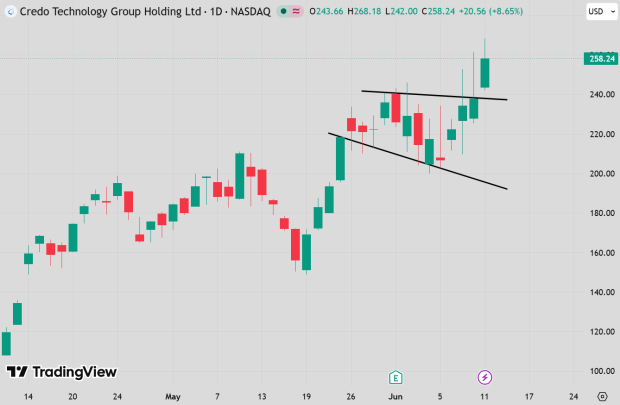Select the upper black trendline
This screenshot has height=405, width=620.
[x=434, y=95]
